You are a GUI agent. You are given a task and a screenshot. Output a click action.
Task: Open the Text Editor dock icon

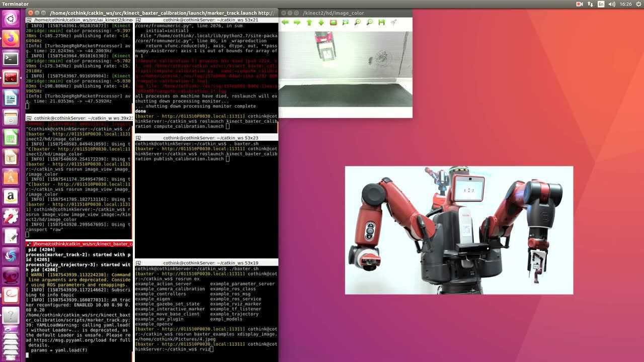pyautogui.click(x=11, y=236)
